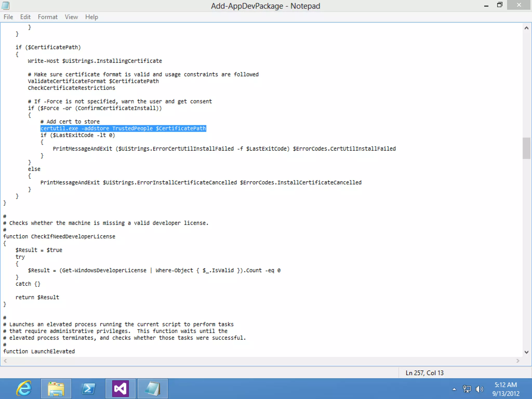Open the File menu

[x=8, y=17]
